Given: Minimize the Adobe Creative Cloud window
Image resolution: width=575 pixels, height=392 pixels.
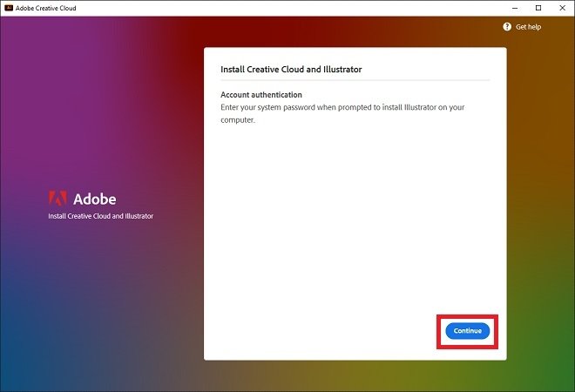Looking at the screenshot, I should 515,8.
